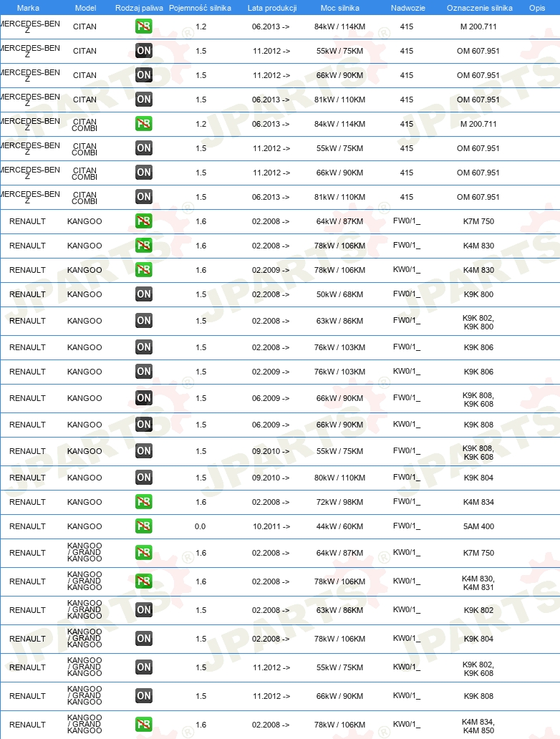Click the KW0/1_ body cell in the K9K 802, K9K 608 row

coord(407,667)
